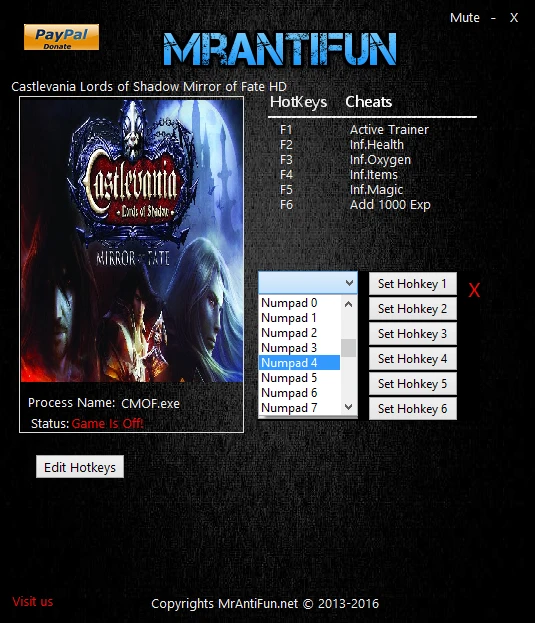Screen dimensions: 535x623
Task: Click the Active Trainer cheat label
Action: 389,130
